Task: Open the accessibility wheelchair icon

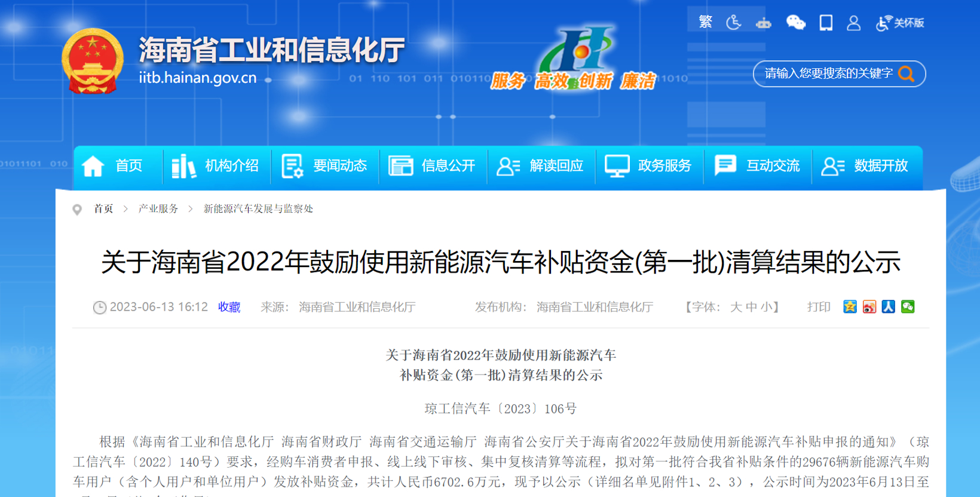Action: coord(734,23)
